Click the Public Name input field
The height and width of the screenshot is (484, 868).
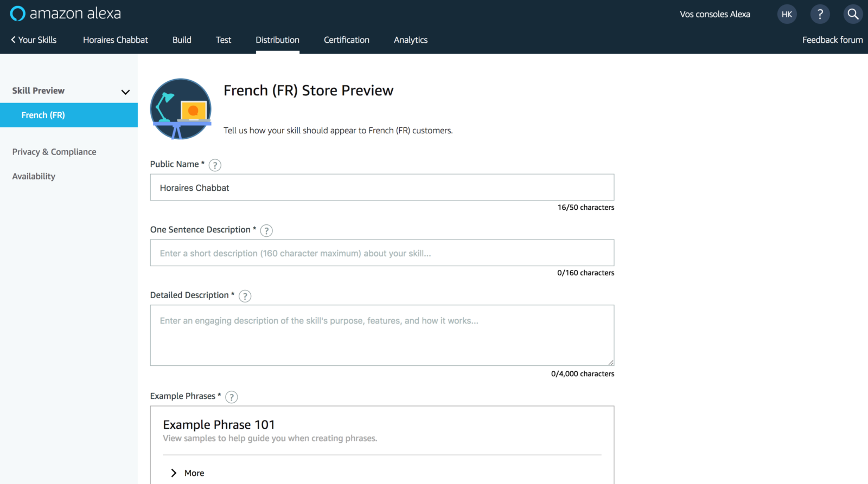[x=382, y=188]
